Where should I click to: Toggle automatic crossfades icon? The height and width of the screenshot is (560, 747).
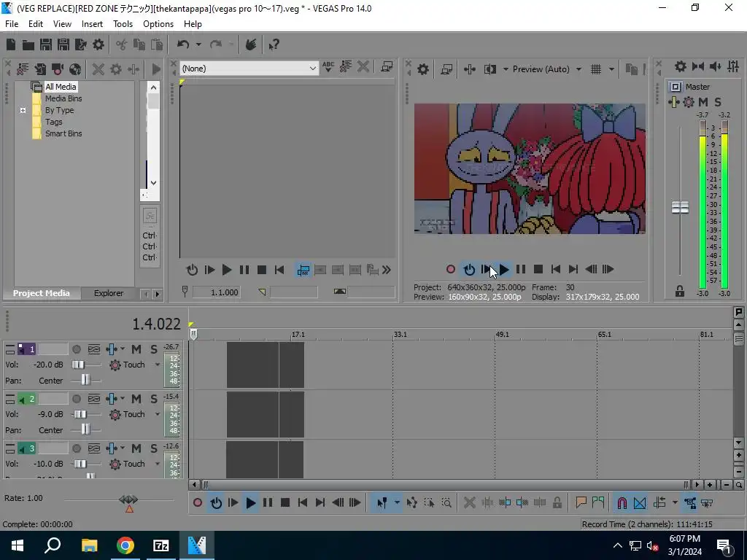coord(639,503)
